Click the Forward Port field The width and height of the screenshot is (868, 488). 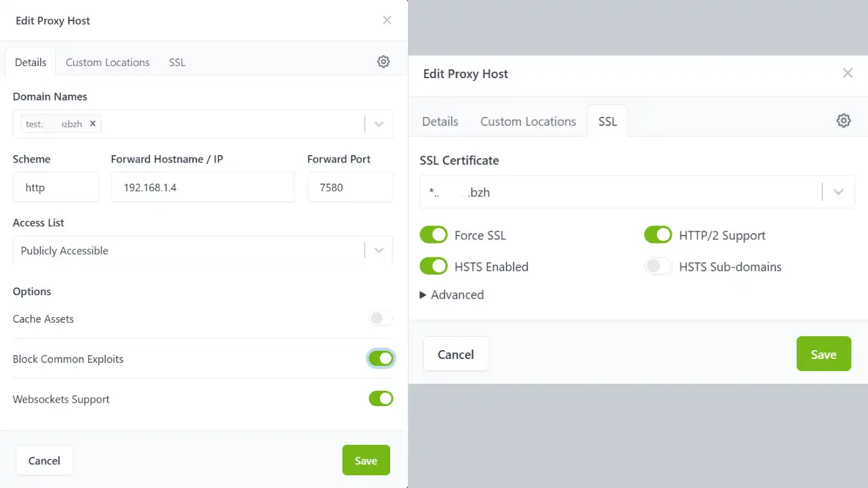[x=349, y=187]
